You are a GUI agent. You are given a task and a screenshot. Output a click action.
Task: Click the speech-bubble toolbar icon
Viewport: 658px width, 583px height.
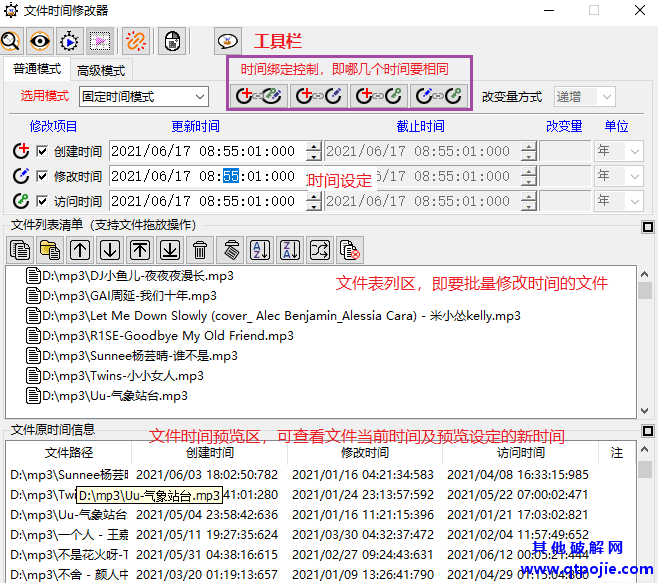click(227, 41)
